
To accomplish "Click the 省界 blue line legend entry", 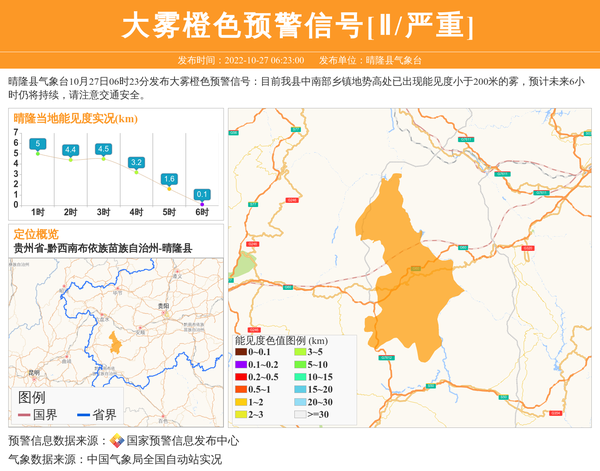I will [97, 415].
